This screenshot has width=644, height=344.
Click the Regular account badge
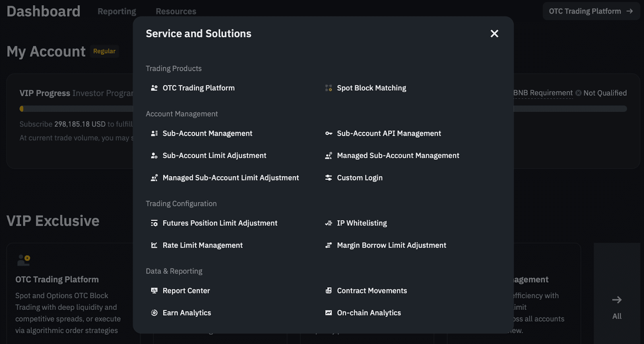tap(104, 51)
